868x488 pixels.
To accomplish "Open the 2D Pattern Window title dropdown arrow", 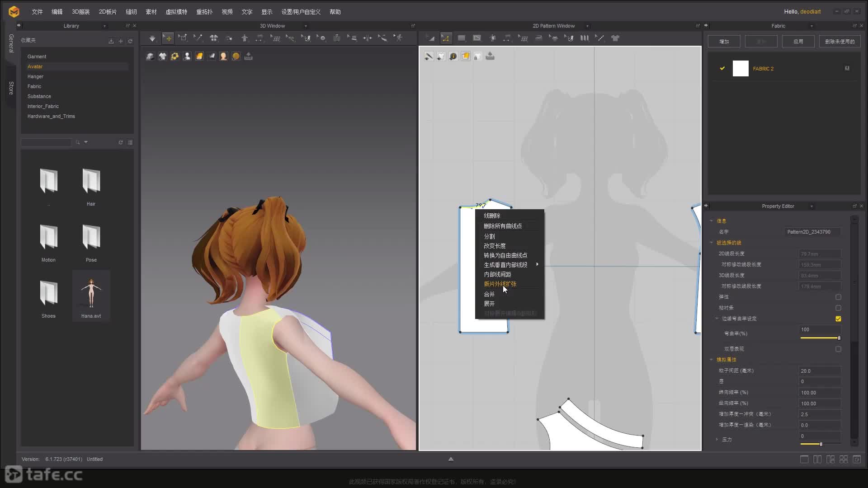I will (588, 26).
